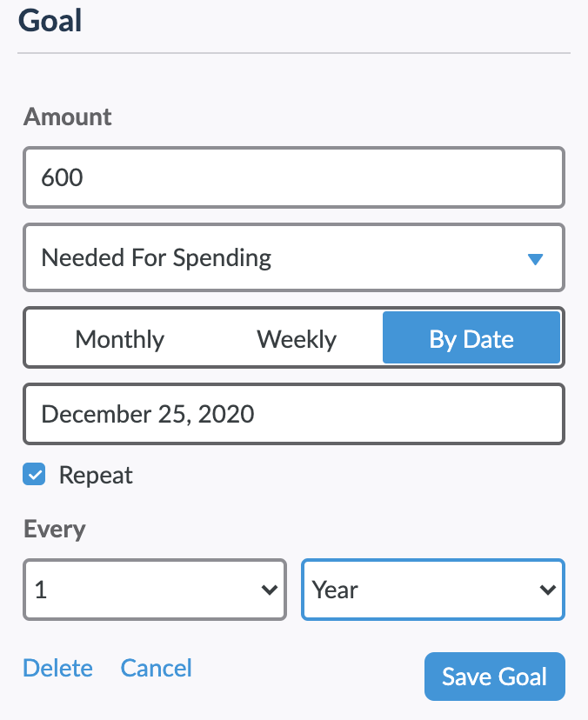The height and width of the screenshot is (720, 588).
Task: Uncheck the Repeat checkbox
Action: [34, 474]
